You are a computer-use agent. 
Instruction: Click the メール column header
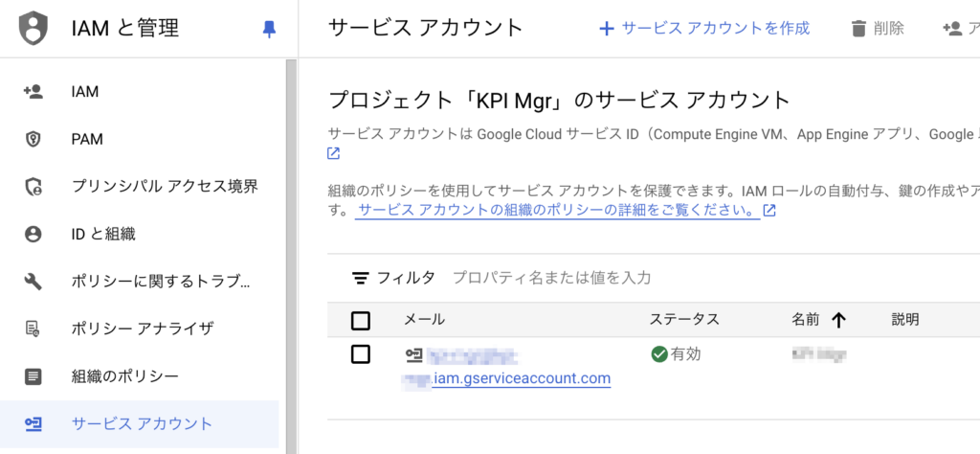[x=424, y=320]
